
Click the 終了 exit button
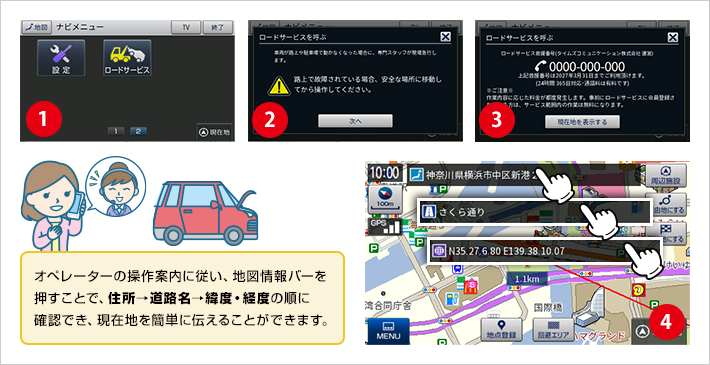point(218,27)
